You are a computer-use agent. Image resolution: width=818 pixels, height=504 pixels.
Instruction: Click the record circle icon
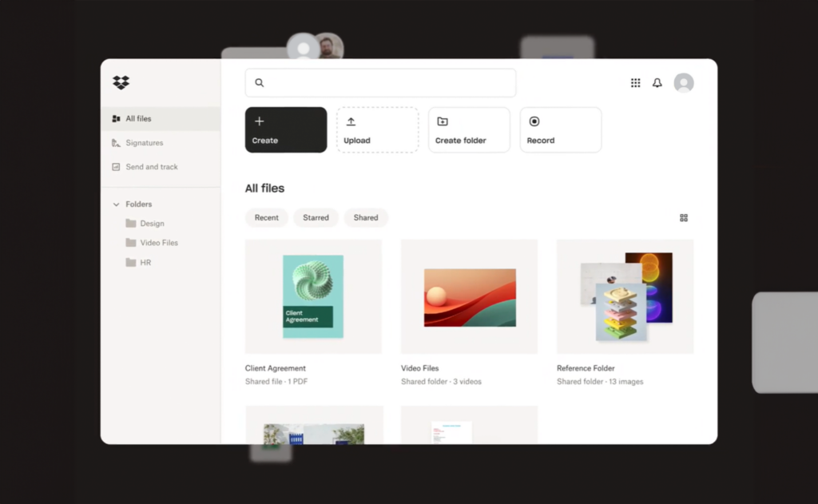tap(534, 121)
